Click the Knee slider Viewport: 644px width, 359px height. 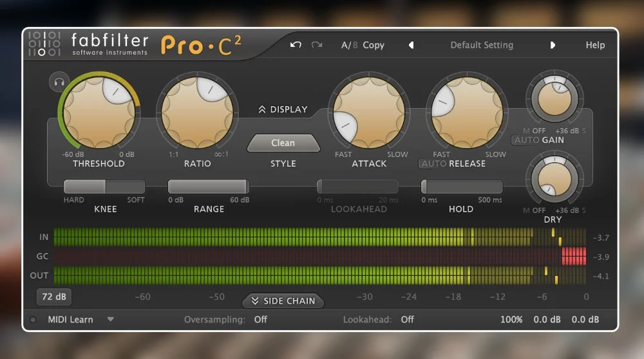tap(104, 187)
